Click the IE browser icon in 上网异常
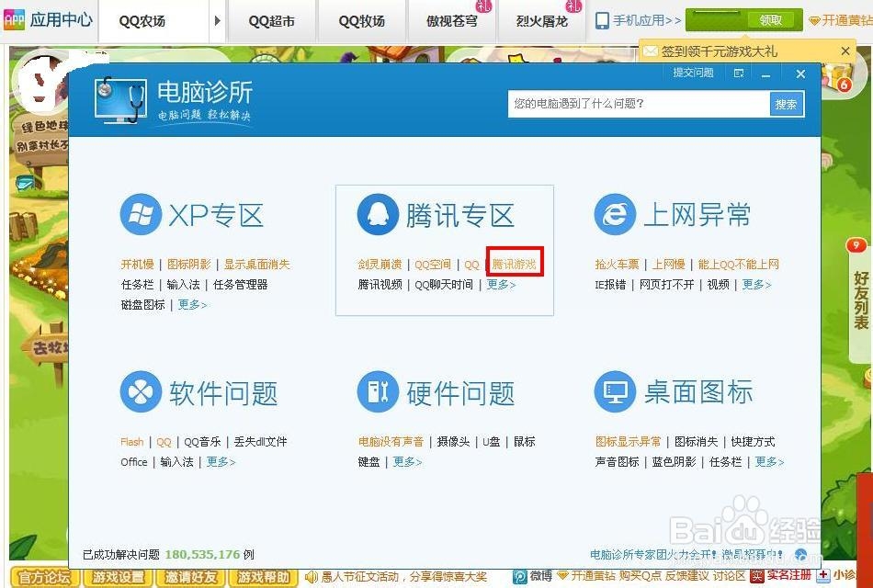 click(614, 214)
